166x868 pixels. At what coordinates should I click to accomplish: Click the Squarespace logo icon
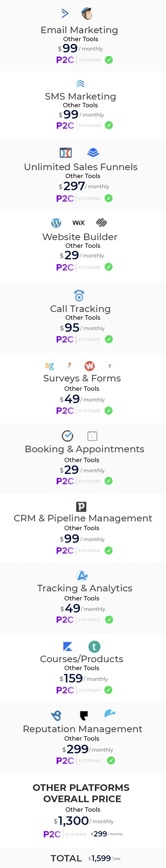[101, 222]
